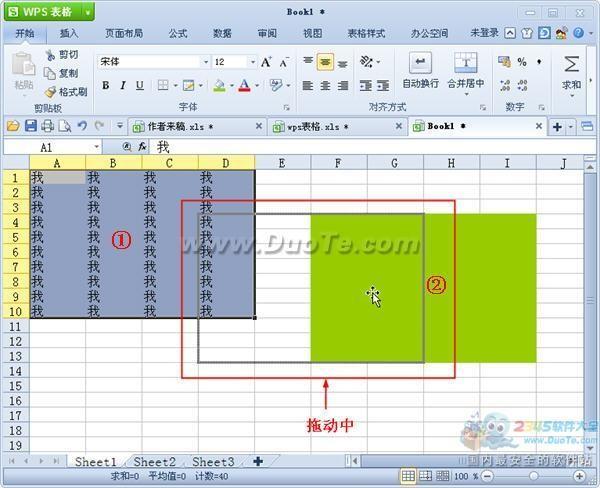
Task: Click the open folder icon in quick toolbar
Action: click(x=13, y=126)
